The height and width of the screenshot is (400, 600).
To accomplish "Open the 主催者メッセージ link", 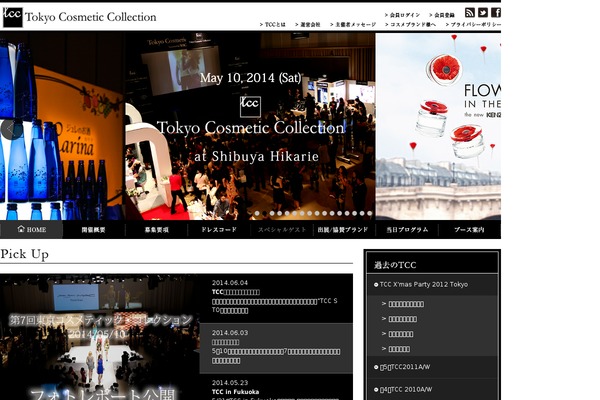I will coord(353,24).
